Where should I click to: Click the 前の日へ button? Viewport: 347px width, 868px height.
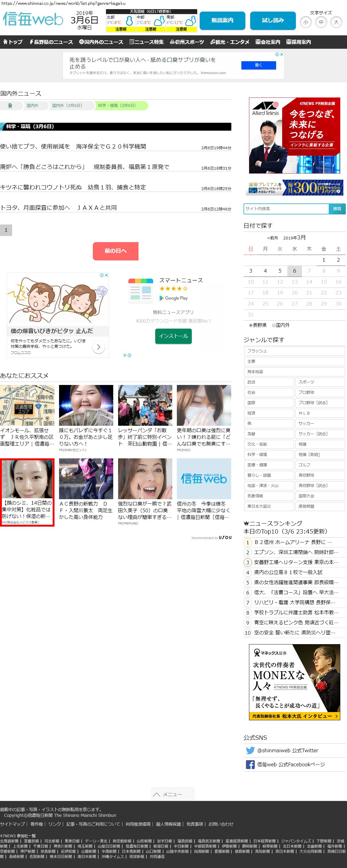point(116,251)
